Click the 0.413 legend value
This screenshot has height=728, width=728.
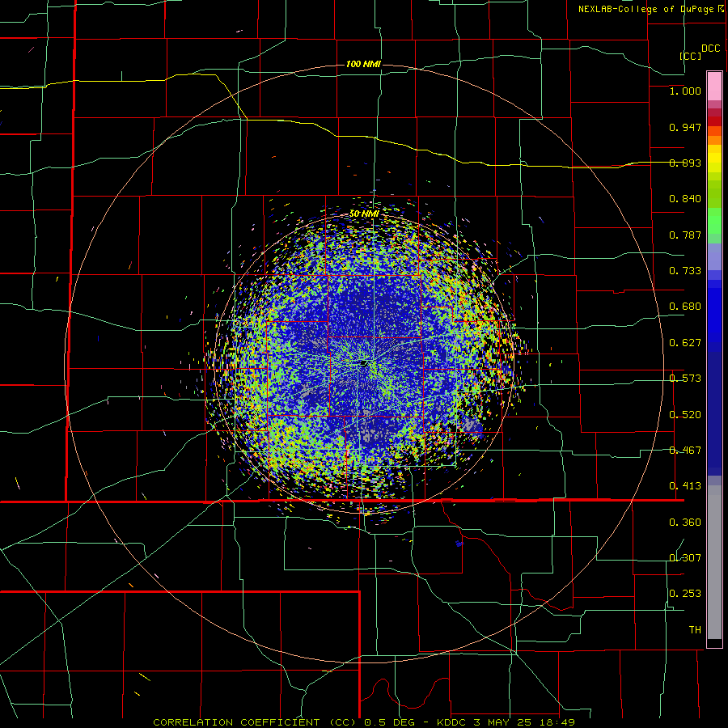pos(685,486)
